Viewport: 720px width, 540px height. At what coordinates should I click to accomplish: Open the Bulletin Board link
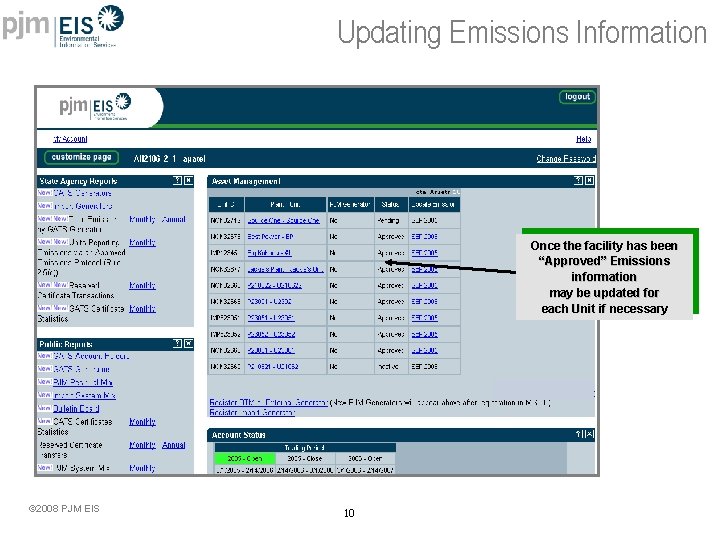(x=76, y=408)
